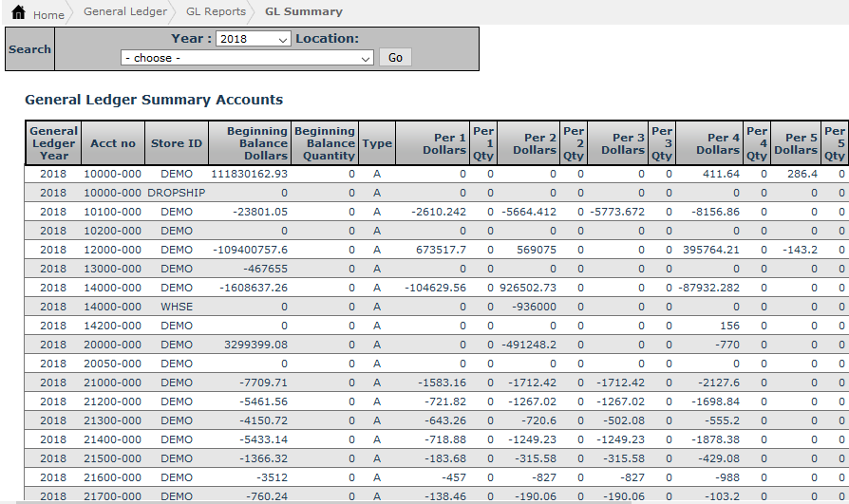The image size is (849, 504).
Task: Select the GL Summary breadcrumb tab
Action: 303,12
